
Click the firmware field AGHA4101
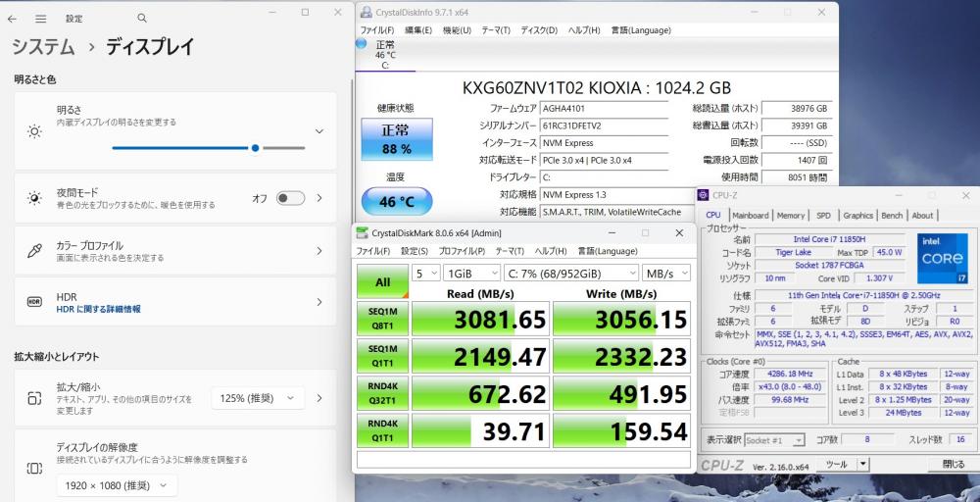pos(605,108)
